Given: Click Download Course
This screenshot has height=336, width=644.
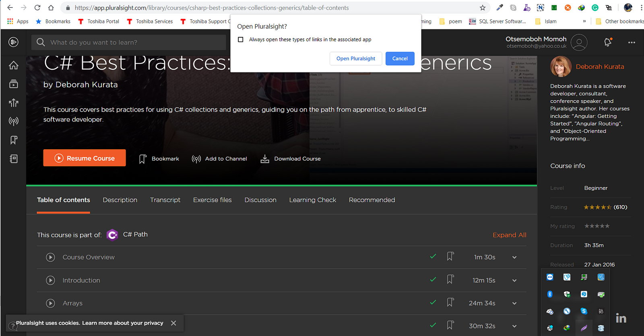Looking at the screenshot, I should [x=291, y=159].
